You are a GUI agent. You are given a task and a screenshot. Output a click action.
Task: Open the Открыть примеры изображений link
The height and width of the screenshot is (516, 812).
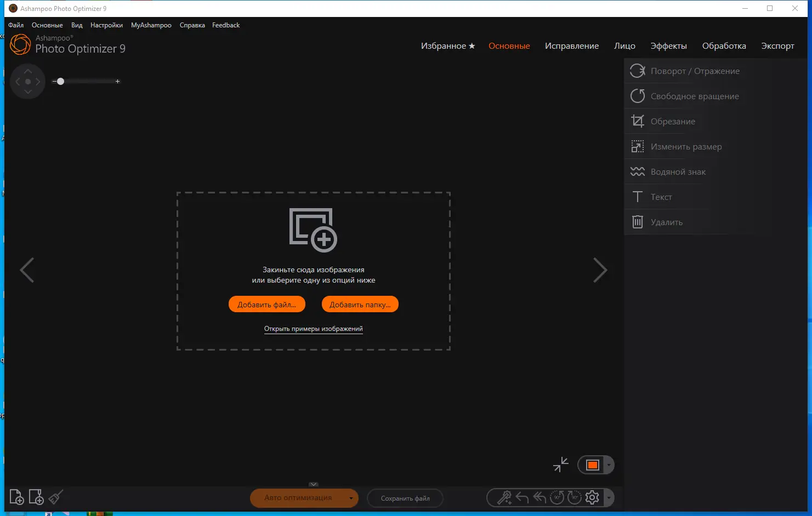pos(314,329)
